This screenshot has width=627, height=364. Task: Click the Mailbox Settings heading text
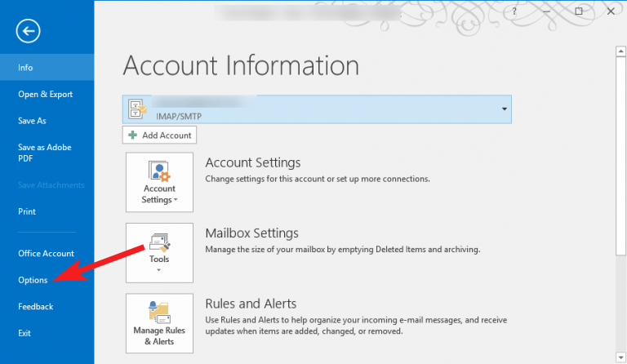[x=252, y=233]
